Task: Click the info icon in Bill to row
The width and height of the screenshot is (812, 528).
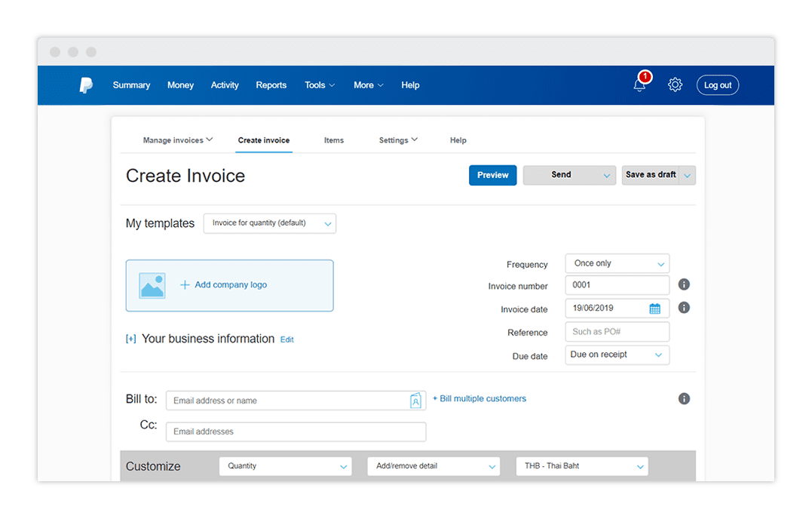Action: click(x=684, y=399)
